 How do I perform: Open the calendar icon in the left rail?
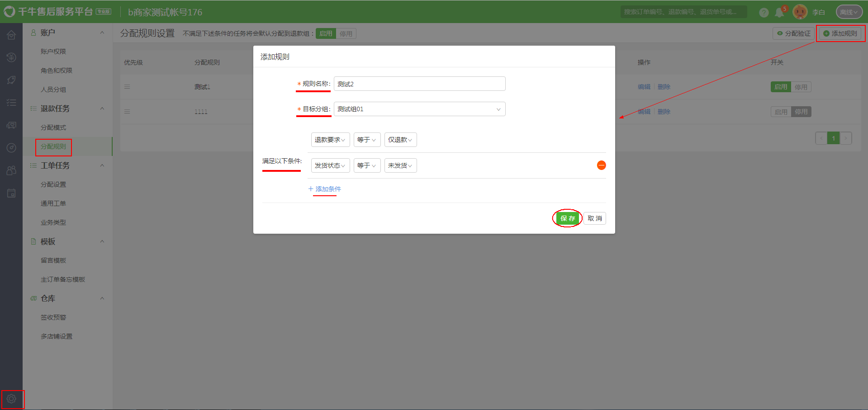pyautogui.click(x=11, y=193)
